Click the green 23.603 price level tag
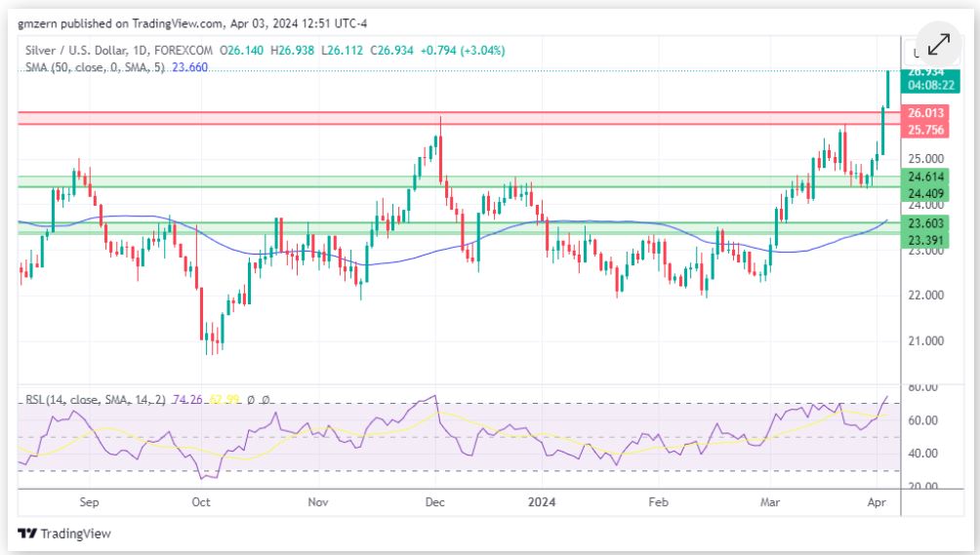The width and height of the screenshot is (980, 555). click(x=924, y=223)
